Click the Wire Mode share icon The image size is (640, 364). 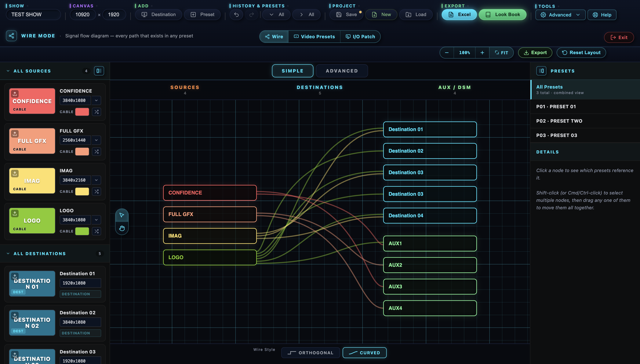click(x=11, y=36)
